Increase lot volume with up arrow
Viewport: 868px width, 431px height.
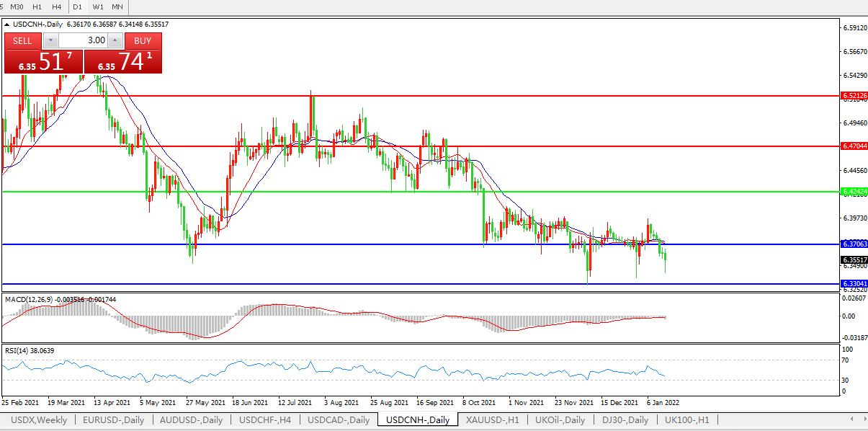115,40
